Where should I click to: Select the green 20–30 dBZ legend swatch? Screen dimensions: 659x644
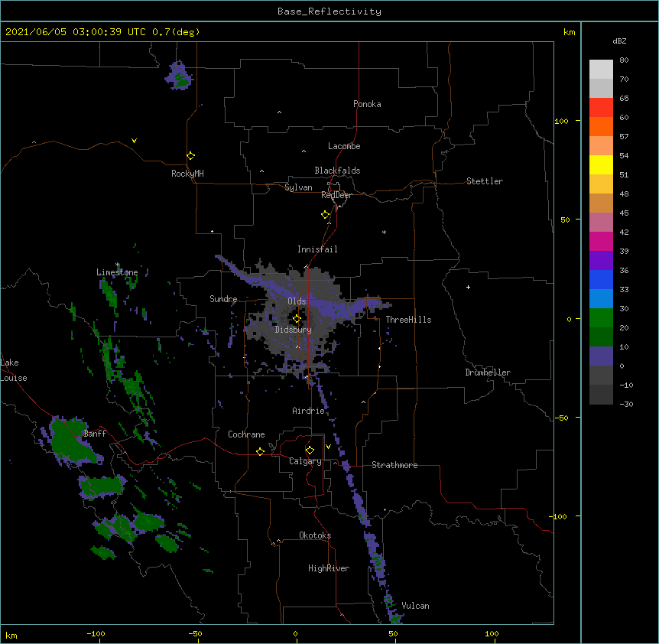coord(601,318)
